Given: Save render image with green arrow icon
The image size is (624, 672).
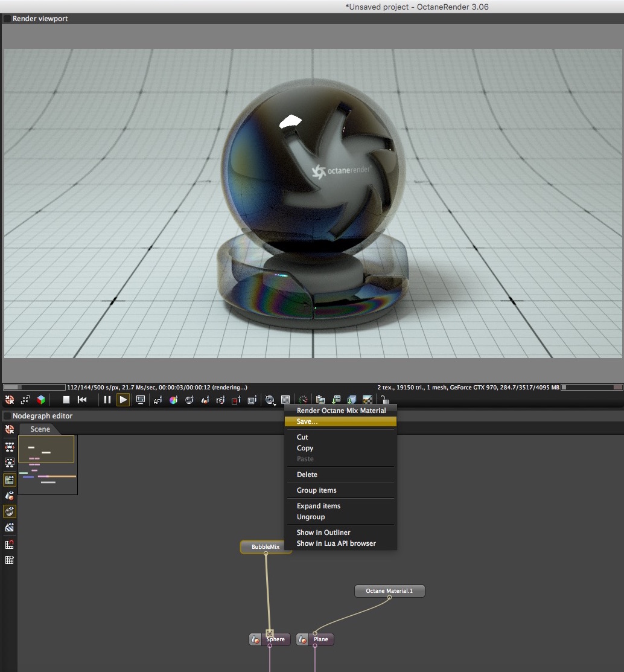Looking at the screenshot, I should tap(336, 400).
